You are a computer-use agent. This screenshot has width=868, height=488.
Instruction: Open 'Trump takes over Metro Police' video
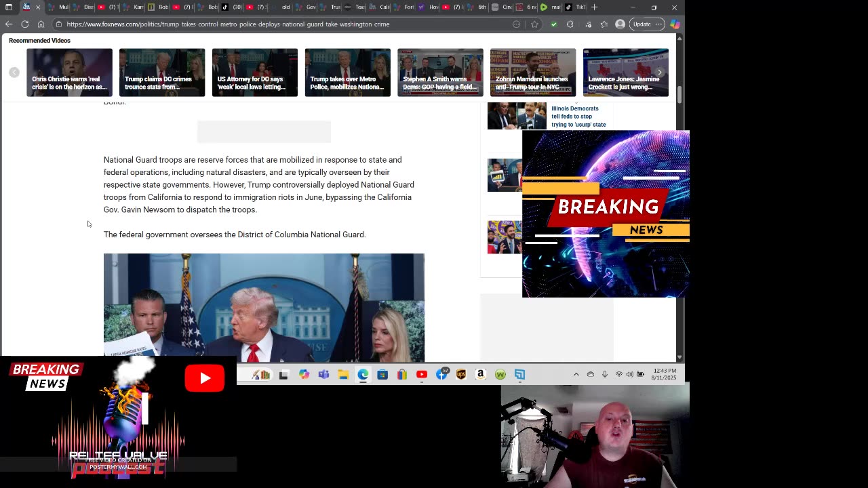(x=347, y=73)
